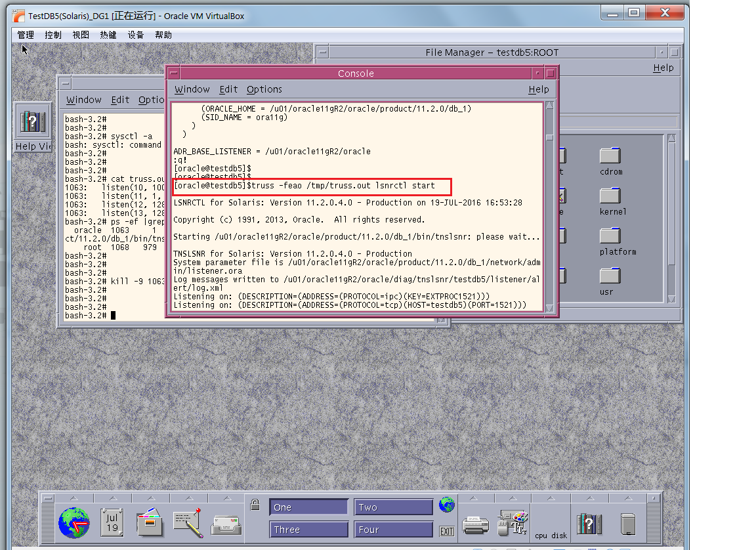Expand subpanel arrow above the Trash icon
The image size is (756, 550).
[x=628, y=498]
